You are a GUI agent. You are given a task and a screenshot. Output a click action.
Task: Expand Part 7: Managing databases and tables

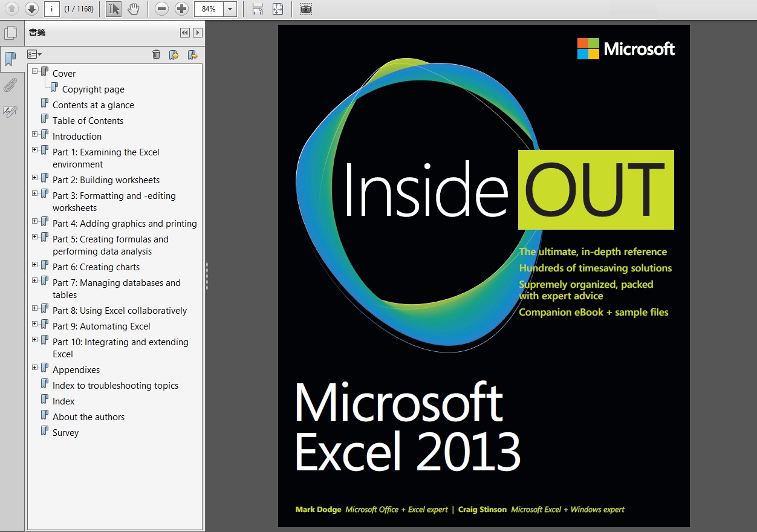pyautogui.click(x=35, y=281)
